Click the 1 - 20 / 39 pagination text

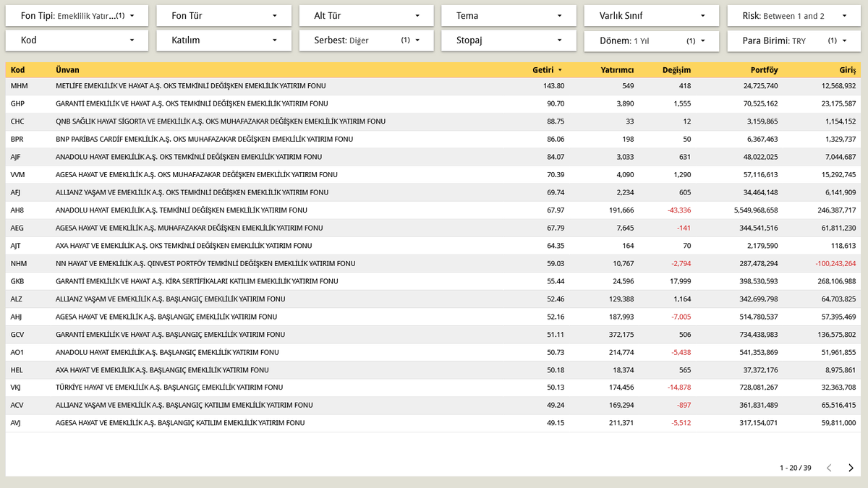click(795, 468)
